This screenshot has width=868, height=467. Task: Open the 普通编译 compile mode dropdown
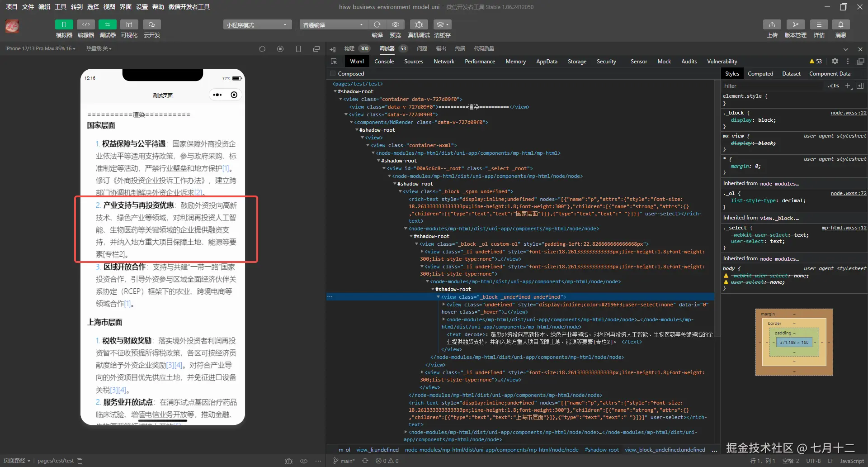(x=333, y=25)
